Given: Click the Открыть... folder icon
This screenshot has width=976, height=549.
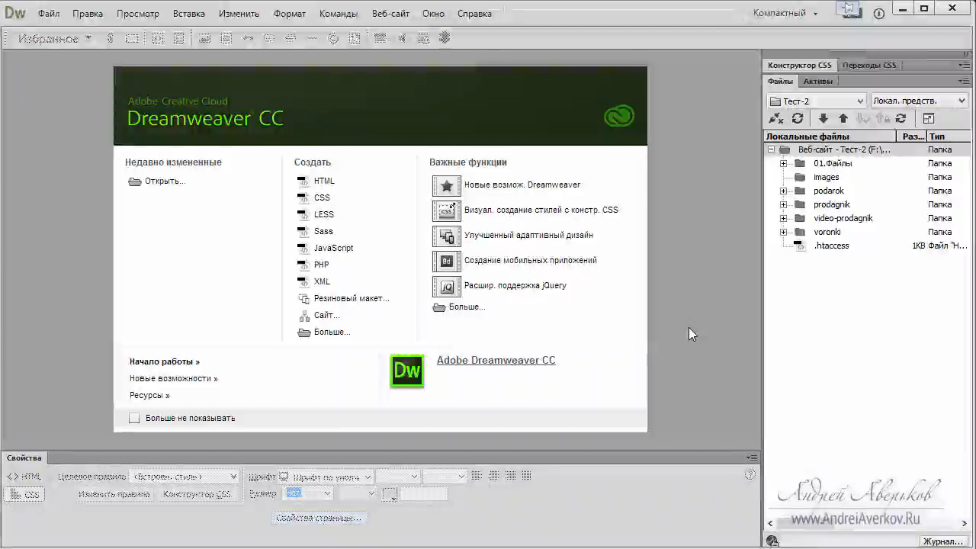Looking at the screenshot, I should [134, 181].
